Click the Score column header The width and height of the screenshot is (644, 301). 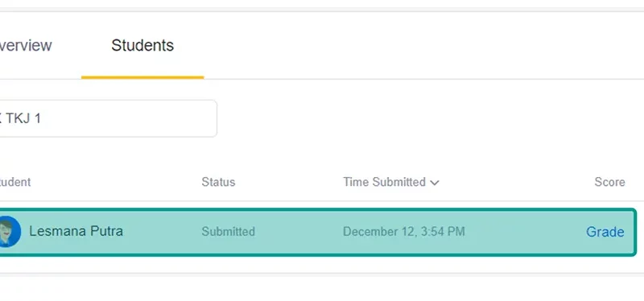pyautogui.click(x=609, y=182)
